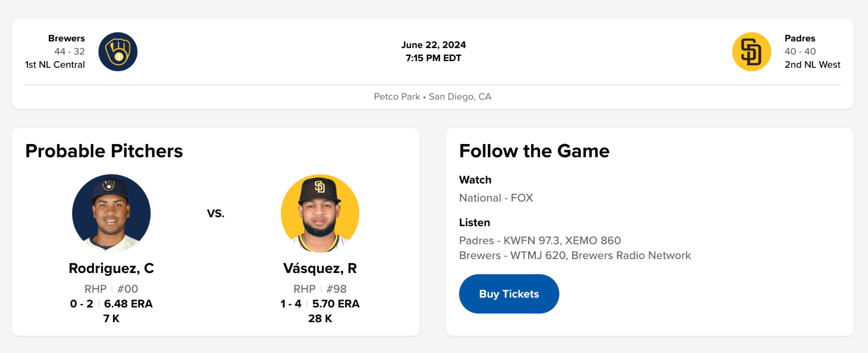868x353 pixels.
Task: Open Rodriguez, C player headshot
Action: (x=111, y=213)
